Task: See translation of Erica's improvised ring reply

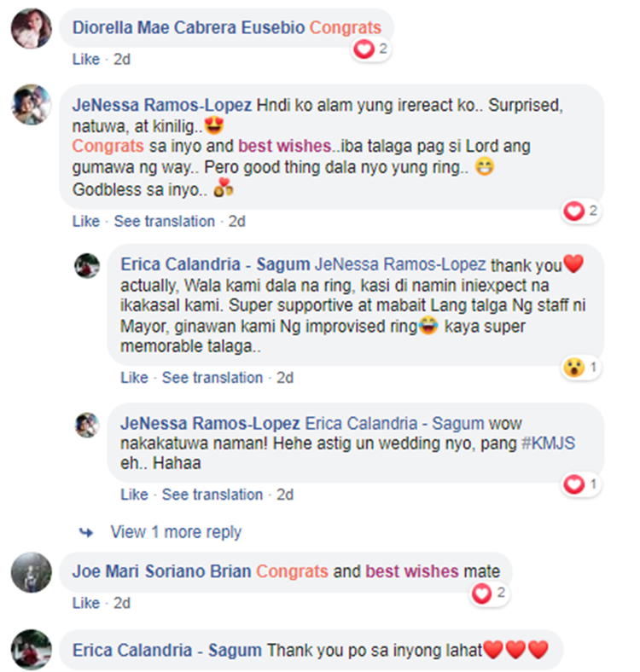Action: [212, 378]
